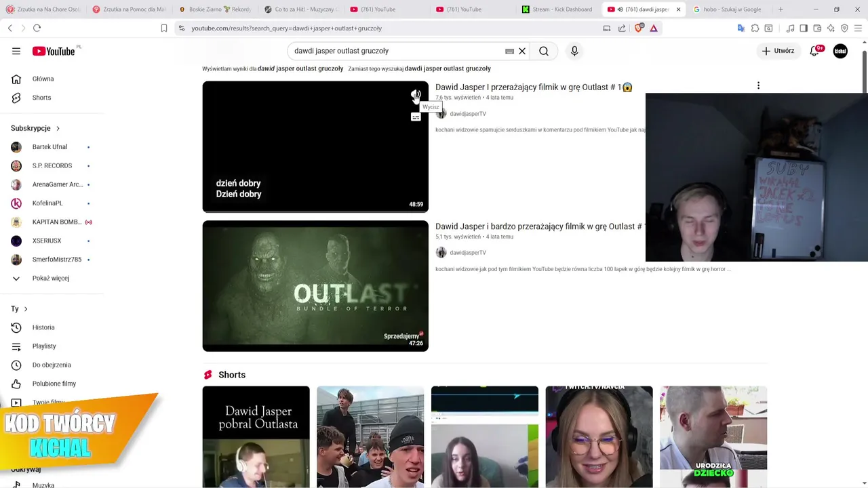Screen dimensions: 868x488
Task: Expand the Ty section arrow
Action: click(26, 309)
